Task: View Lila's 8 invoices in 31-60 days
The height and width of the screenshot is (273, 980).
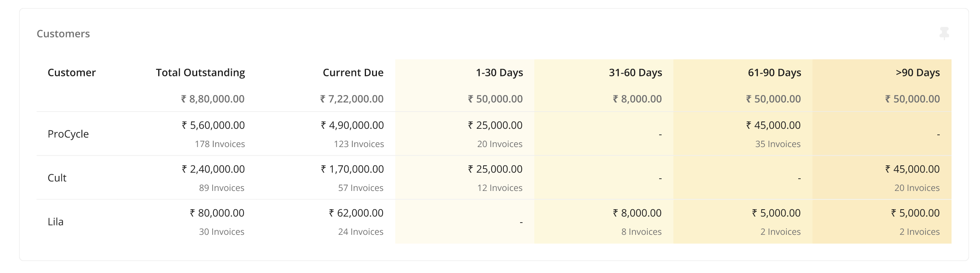Action: [x=641, y=232]
